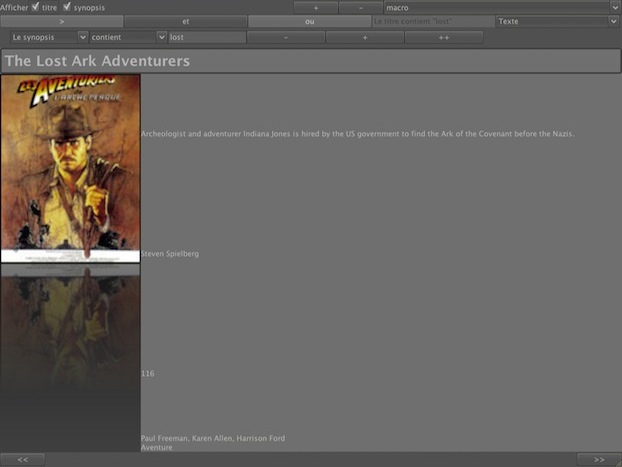Open the 'contient' operator dropdown
The width and height of the screenshot is (622, 467).
pyautogui.click(x=128, y=37)
